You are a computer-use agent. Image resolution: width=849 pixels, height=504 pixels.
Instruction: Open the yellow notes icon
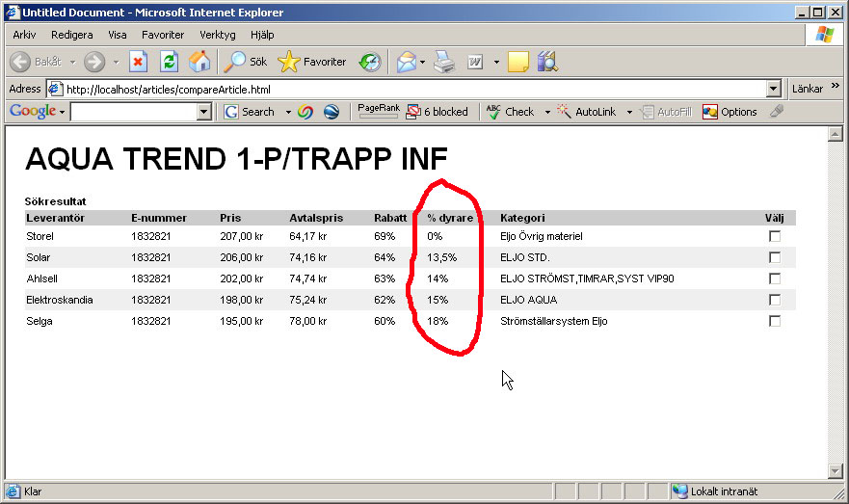tap(518, 62)
